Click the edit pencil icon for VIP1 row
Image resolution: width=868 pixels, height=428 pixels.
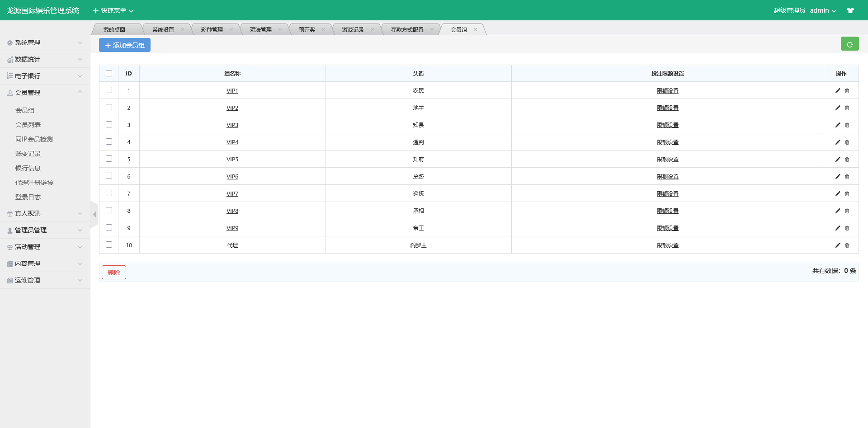pyautogui.click(x=837, y=91)
